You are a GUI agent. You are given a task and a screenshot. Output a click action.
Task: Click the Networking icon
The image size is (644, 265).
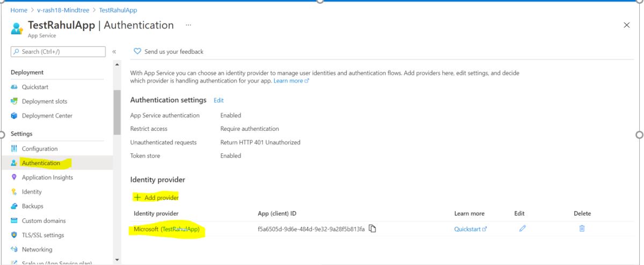[x=14, y=249]
